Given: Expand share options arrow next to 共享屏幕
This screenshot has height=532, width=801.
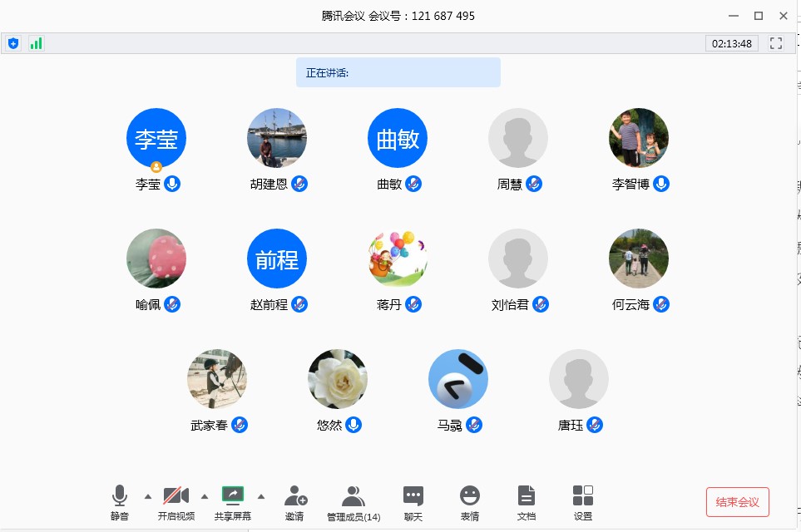Looking at the screenshot, I should (x=261, y=496).
